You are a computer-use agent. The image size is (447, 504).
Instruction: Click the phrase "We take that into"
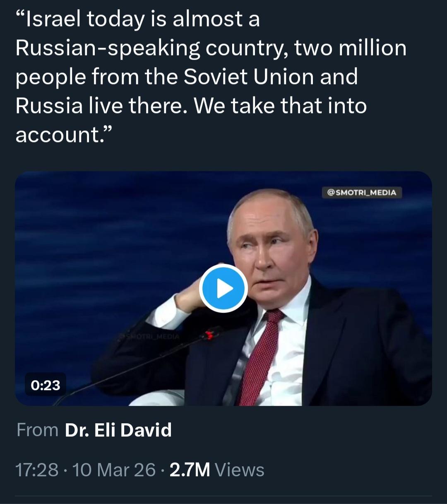tap(280, 106)
